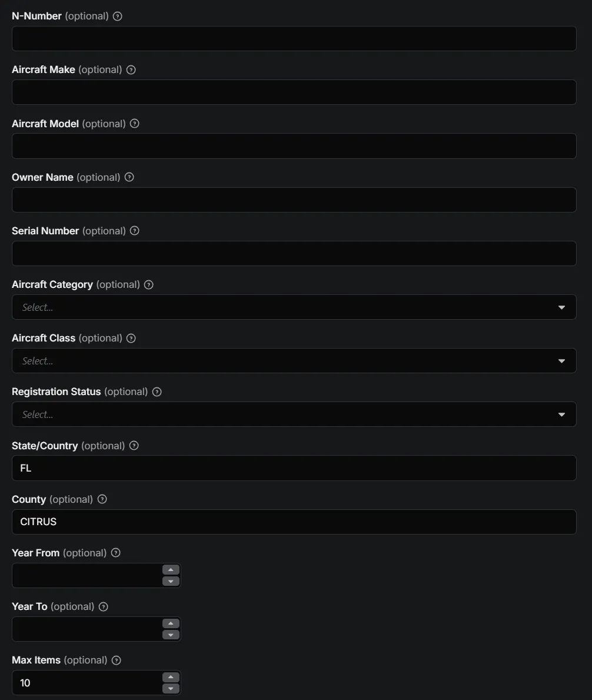This screenshot has width=592, height=700.
Task: Click the Owner Name help icon
Action: pyautogui.click(x=129, y=177)
